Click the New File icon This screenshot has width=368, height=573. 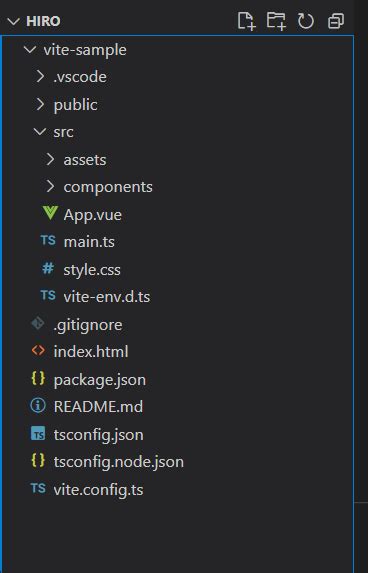246,21
